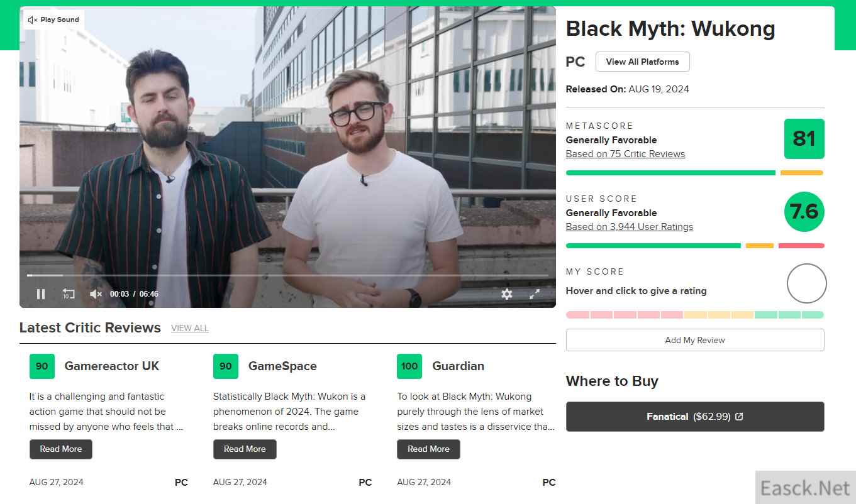Screen dimensions: 856x504
Task: Open external link icon on Fanatical button
Action: coord(739,417)
